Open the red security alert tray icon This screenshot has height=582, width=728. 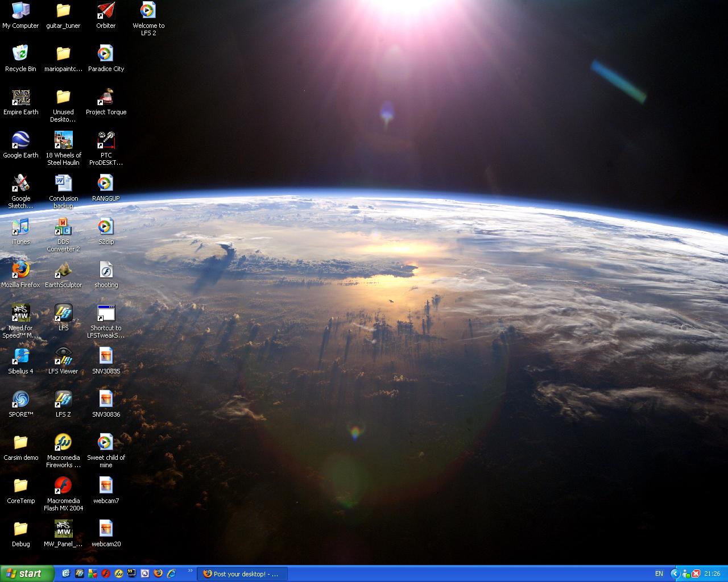click(x=696, y=573)
